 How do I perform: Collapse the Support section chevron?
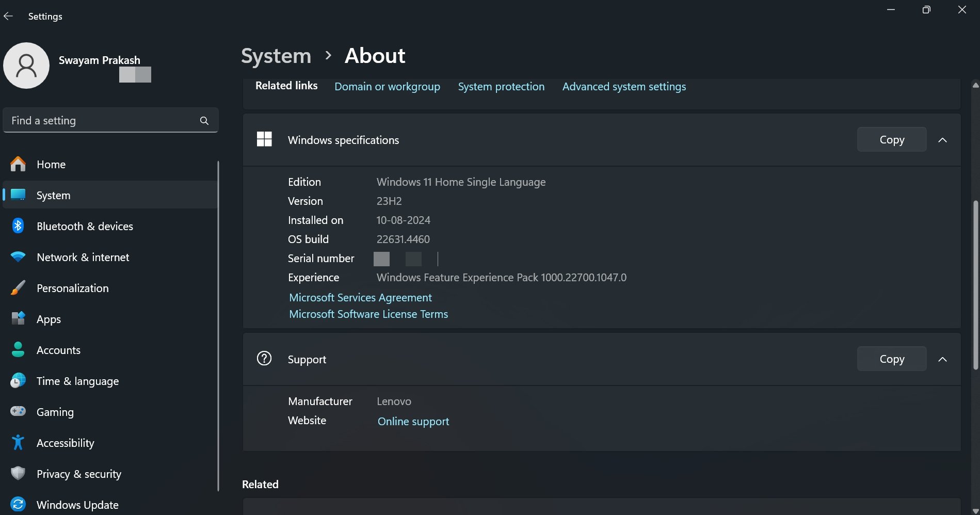coord(942,359)
